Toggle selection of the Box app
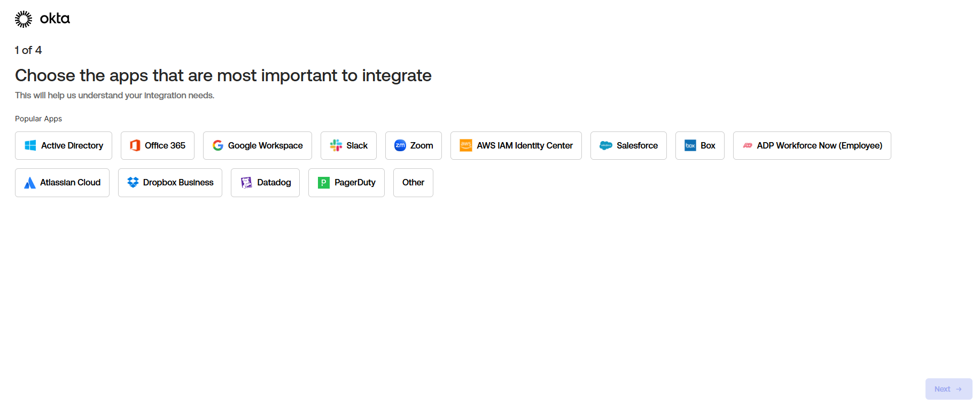The image size is (980, 405). pos(699,145)
